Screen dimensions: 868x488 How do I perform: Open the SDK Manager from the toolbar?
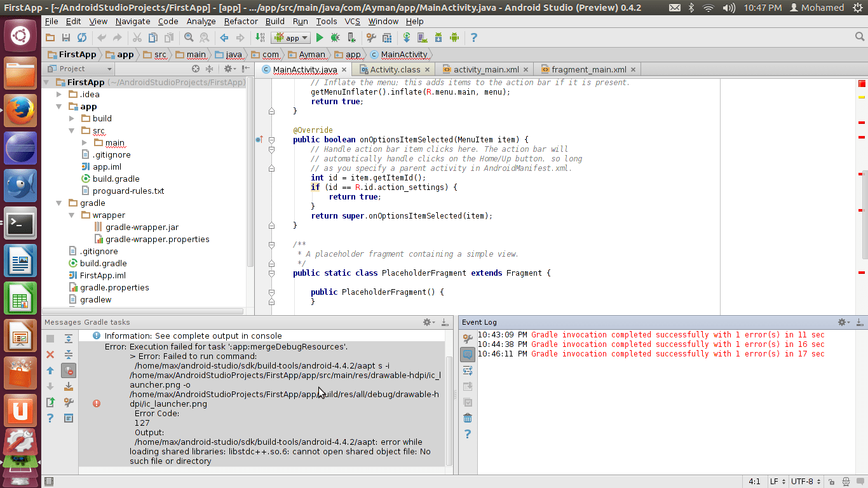[x=438, y=37]
